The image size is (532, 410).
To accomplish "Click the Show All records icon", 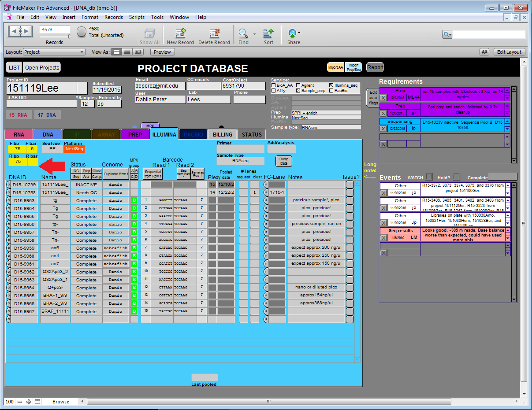I will pos(149,34).
